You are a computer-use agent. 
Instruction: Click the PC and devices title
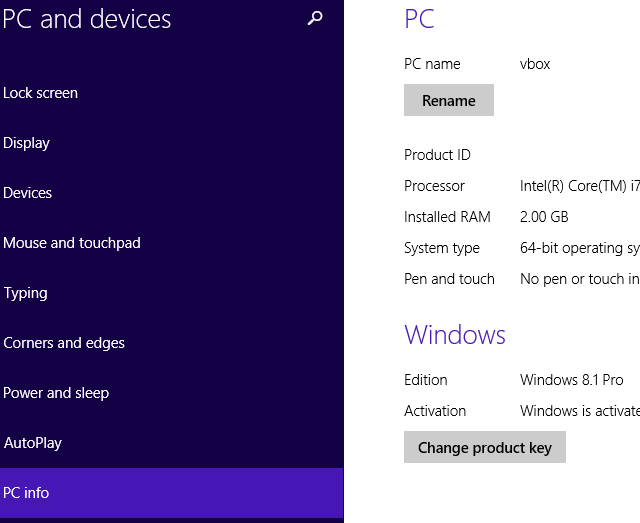click(87, 19)
